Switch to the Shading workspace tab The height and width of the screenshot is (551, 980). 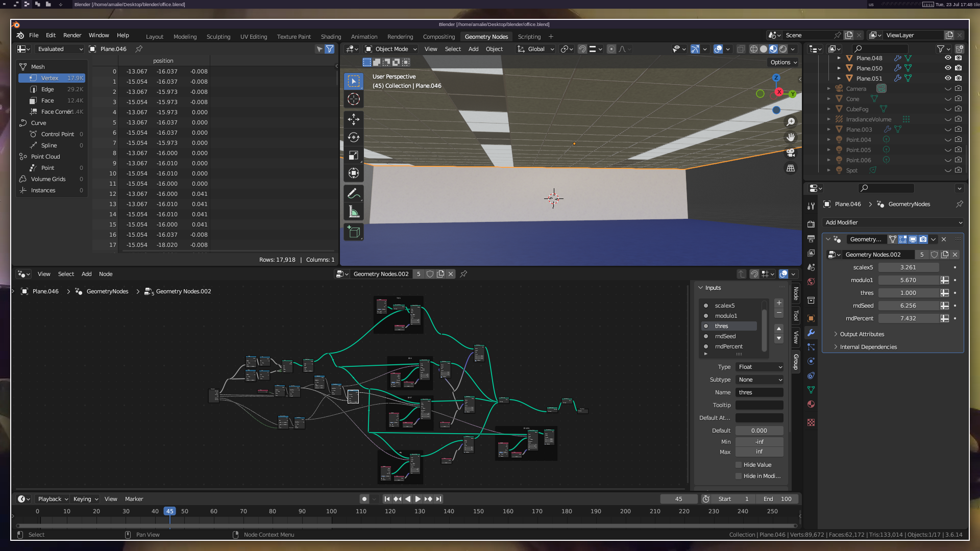pyautogui.click(x=331, y=37)
